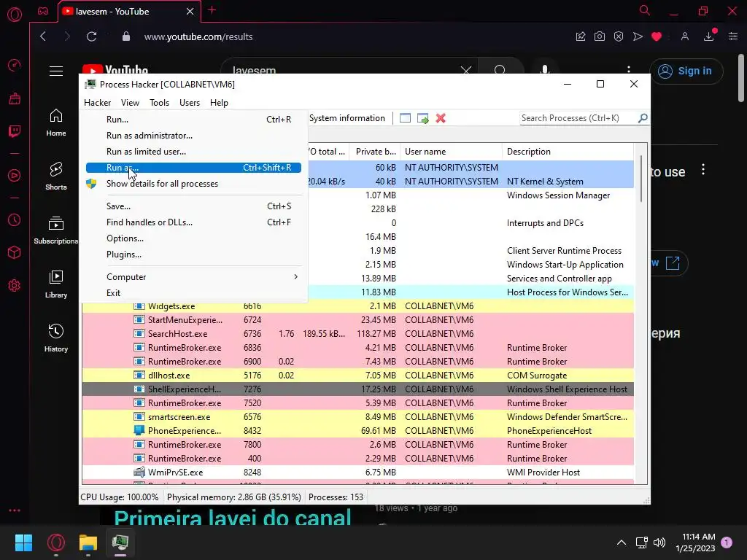Click Show details for all processes
The image size is (747, 560).
click(193, 184)
